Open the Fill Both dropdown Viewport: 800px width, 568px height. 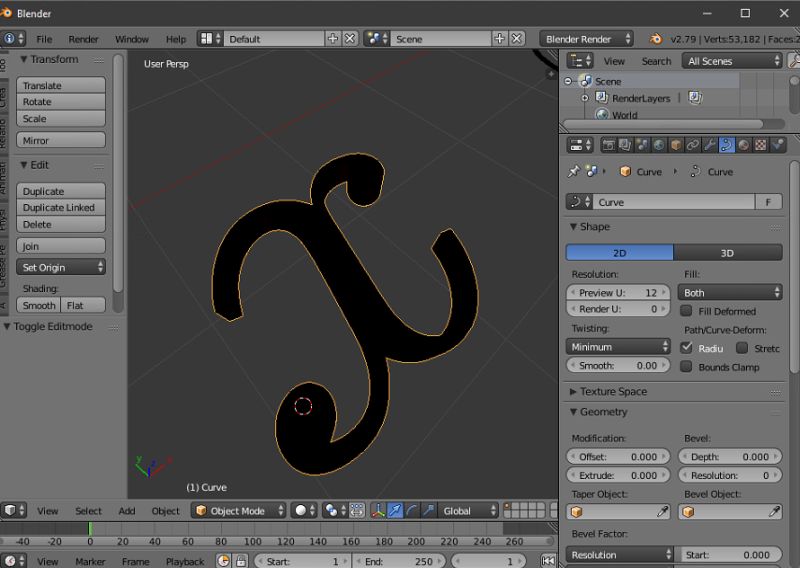[730, 292]
